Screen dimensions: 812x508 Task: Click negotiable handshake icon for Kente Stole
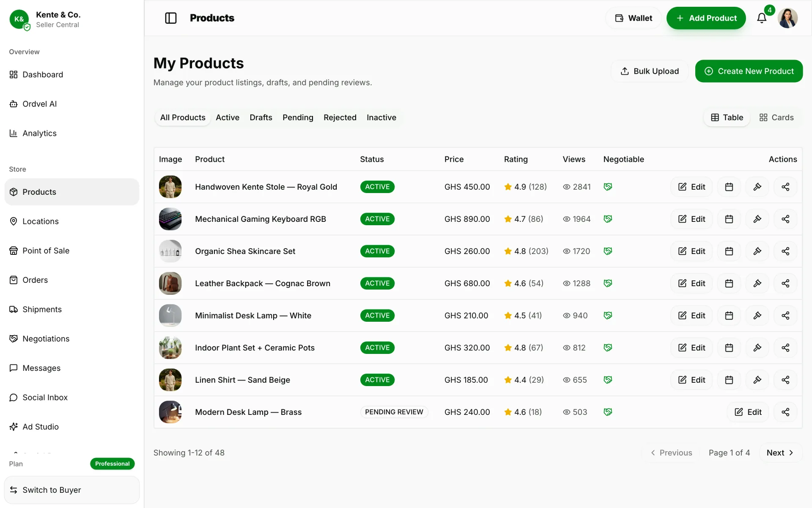coord(608,187)
